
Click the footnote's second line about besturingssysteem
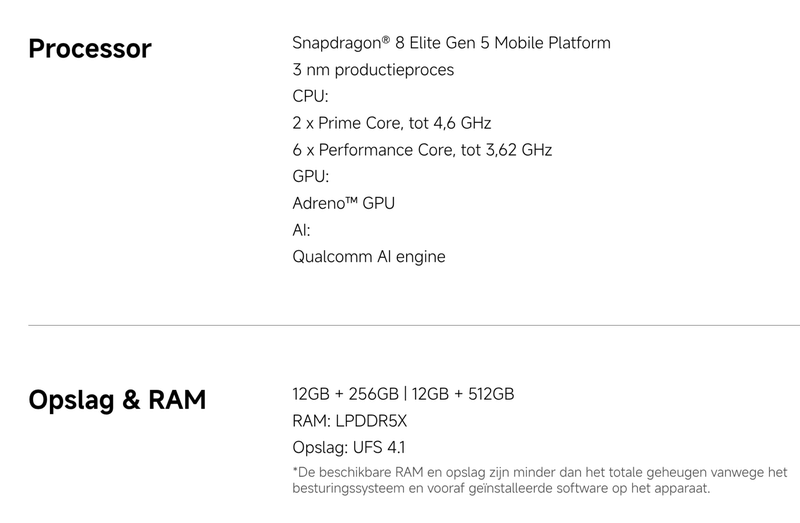(x=501, y=489)
